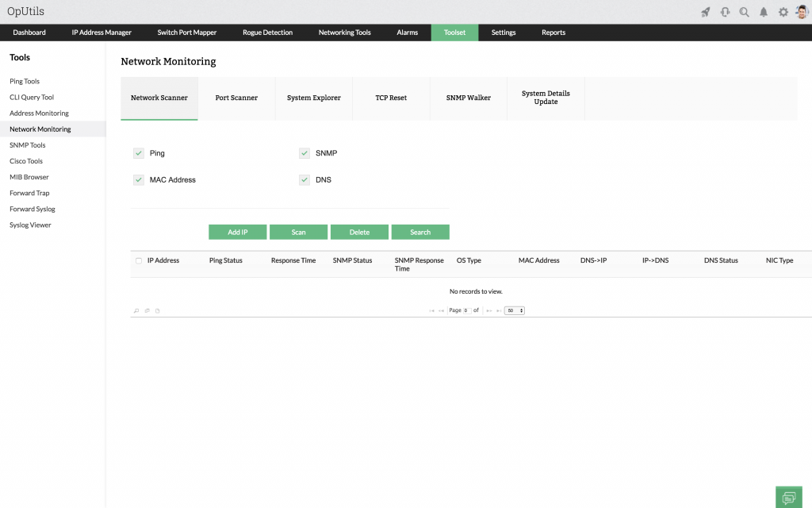Click the user profile avatar
The image size is (812, 508).
[x=802, y=12]
